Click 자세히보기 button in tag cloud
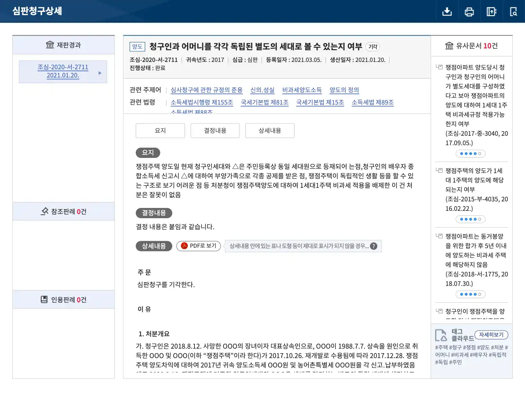 pos(491,335)
